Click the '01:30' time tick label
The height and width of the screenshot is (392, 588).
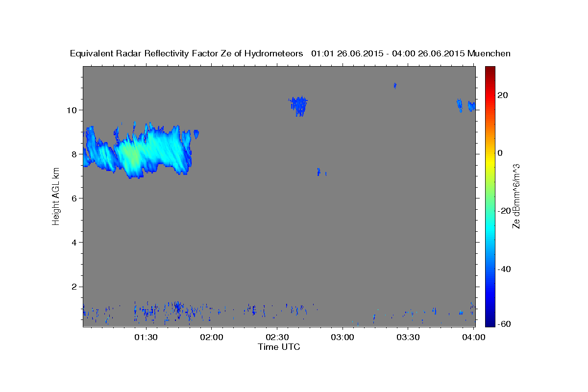click(x=146, y=337)
